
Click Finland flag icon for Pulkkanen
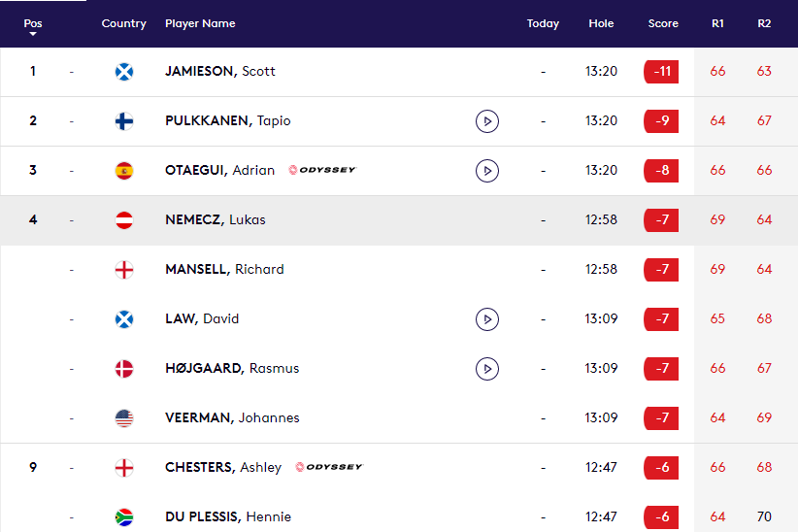(x=124, y=121)
